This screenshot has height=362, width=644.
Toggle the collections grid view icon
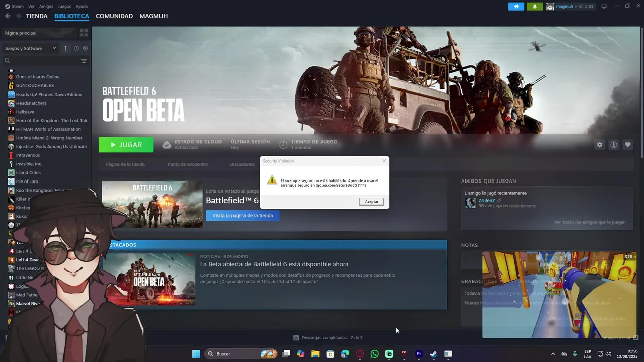click(84, 33)
